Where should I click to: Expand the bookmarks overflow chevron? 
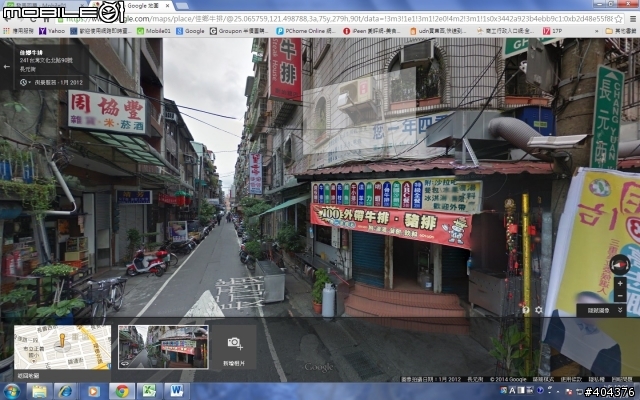(597, 31)
